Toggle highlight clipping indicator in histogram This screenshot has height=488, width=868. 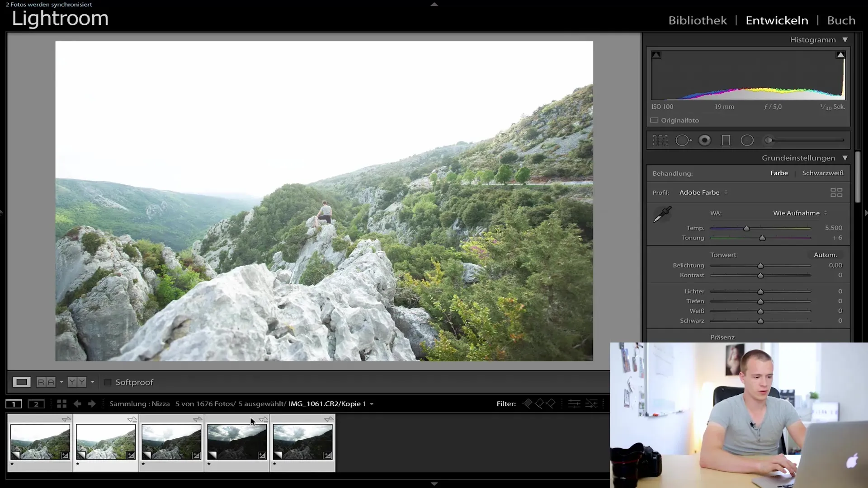840,55
